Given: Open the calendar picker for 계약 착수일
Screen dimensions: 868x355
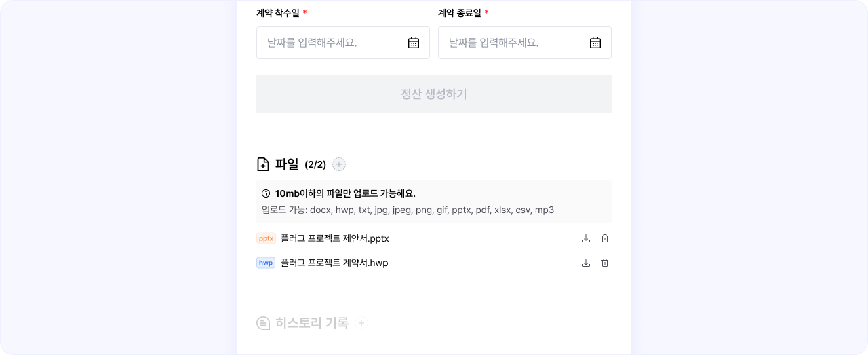Looking at the screenshot, I should tap(414, 43).
